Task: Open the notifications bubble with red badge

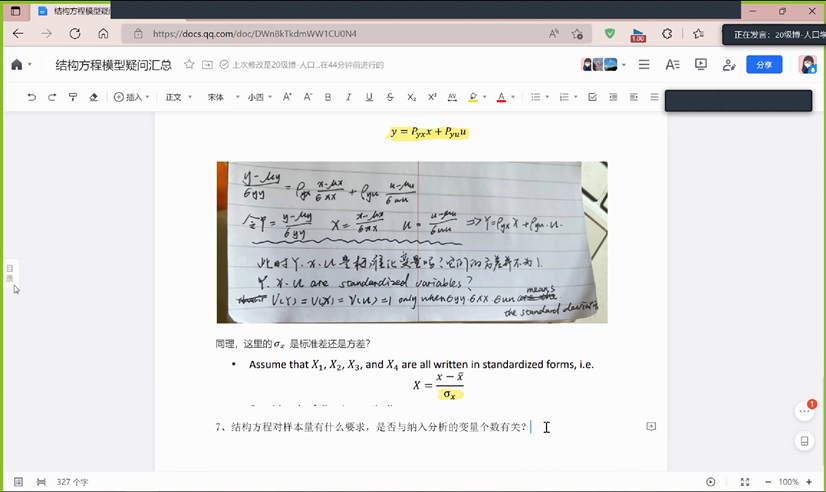Action: (x=805, y=411)
